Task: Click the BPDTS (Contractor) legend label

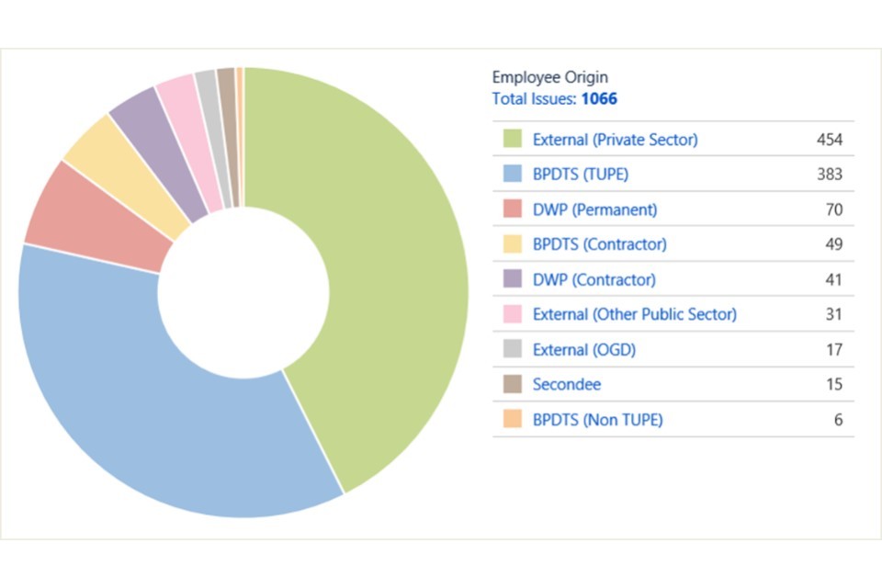Action: click(599, 244)
